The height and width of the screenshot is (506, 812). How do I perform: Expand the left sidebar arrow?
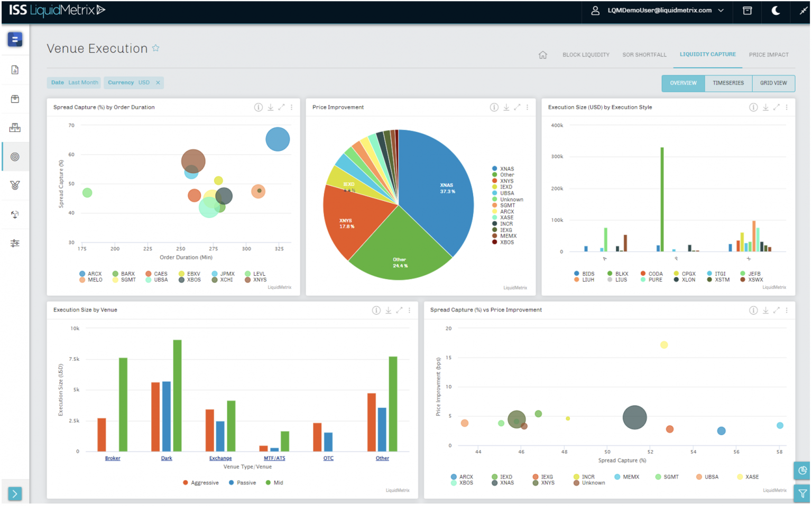(x=15, y=494)
